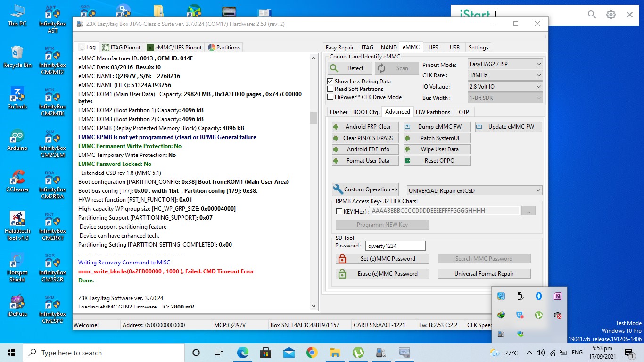Open Chrome from the taskbar
The height and width of the screenshot is (362, 644).
pyautogui.click(x=312, y=353)
